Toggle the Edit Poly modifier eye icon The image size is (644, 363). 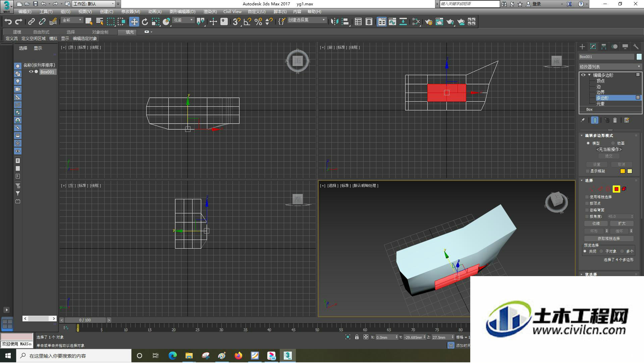[583, 75]
